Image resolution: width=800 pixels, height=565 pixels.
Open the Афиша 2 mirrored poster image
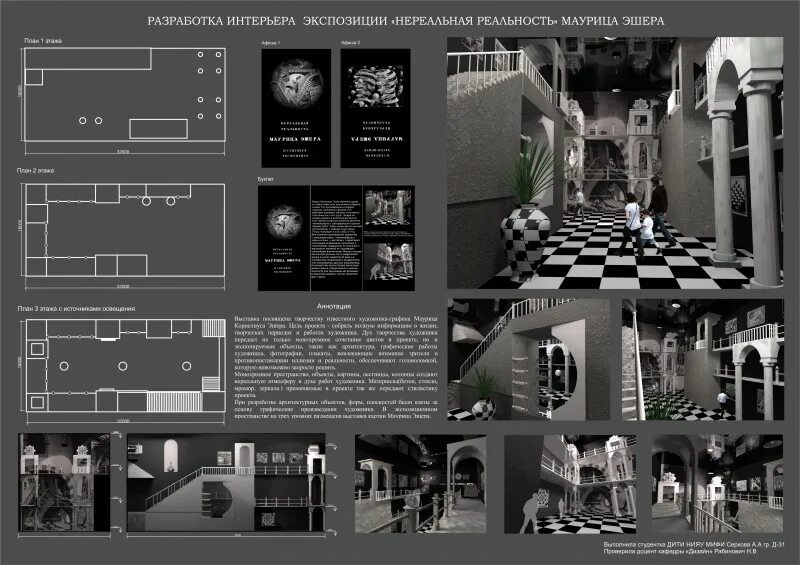click(376, 108)
